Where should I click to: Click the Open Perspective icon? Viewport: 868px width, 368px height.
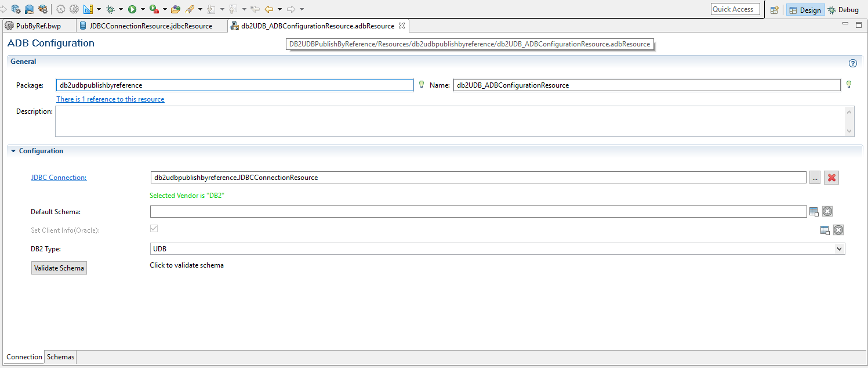click(774, 10)
